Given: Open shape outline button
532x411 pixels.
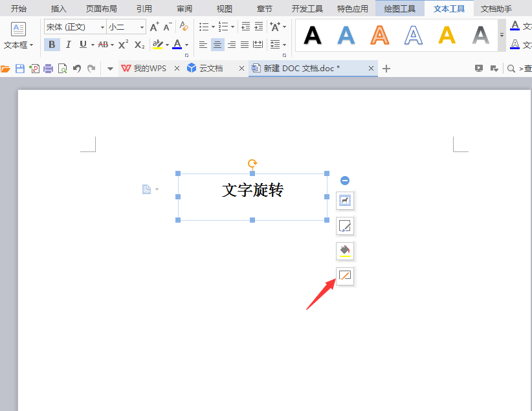Looking at the screenshot, I should click(345, 276).
